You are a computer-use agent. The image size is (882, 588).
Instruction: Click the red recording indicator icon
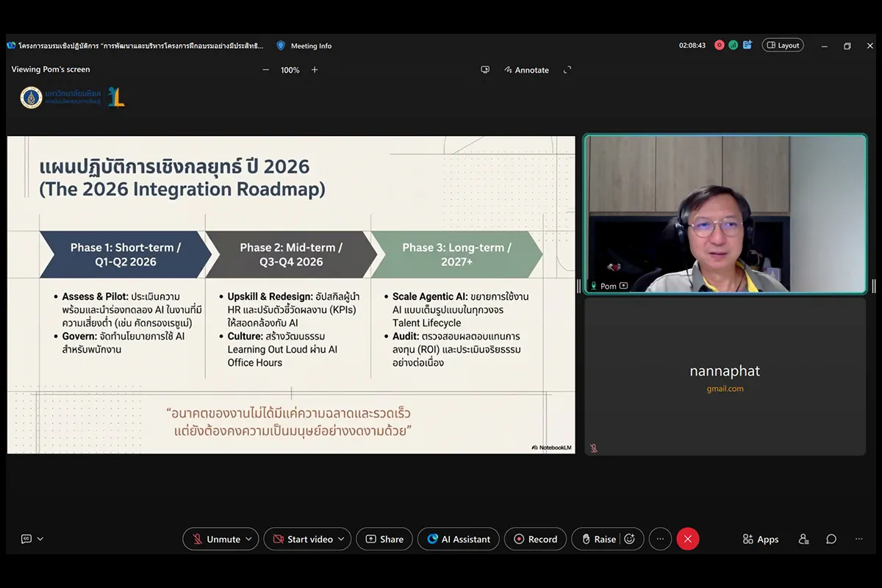(720, 45)
